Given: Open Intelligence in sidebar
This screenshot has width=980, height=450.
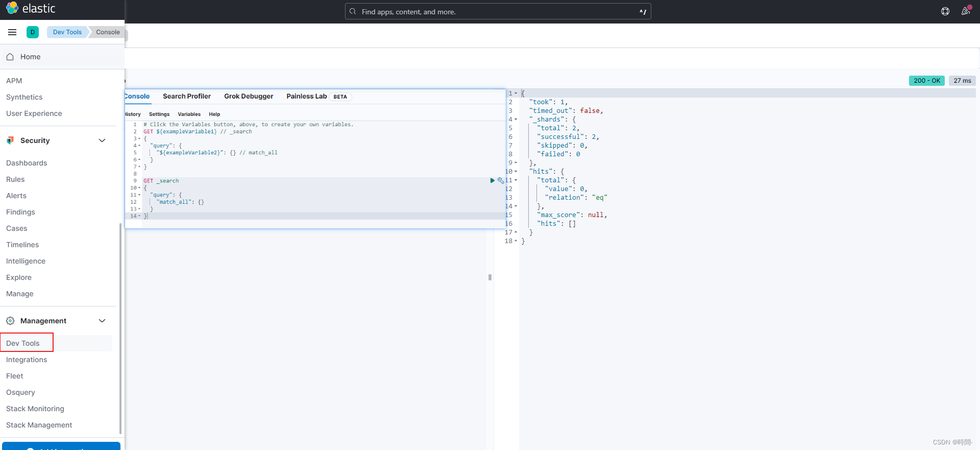Looking at the screenshot, I should click(26, 261).
